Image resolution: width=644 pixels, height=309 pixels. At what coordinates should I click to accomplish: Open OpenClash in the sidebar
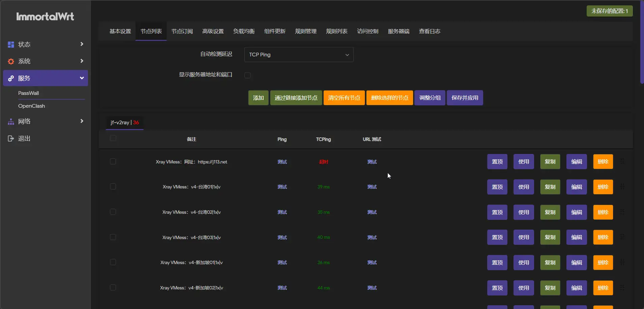(31, 106)
